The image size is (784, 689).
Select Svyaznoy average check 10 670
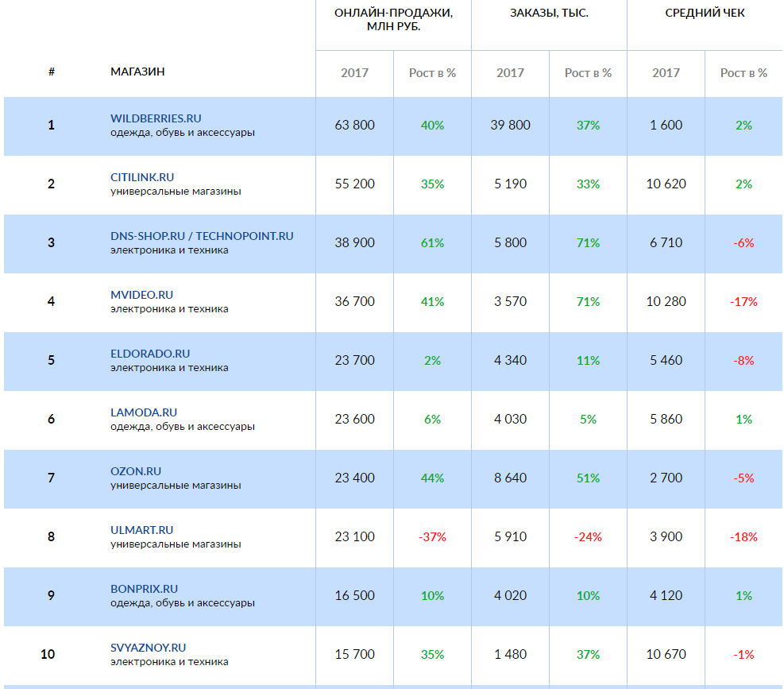pyautogui.click(x=666, y=654)
